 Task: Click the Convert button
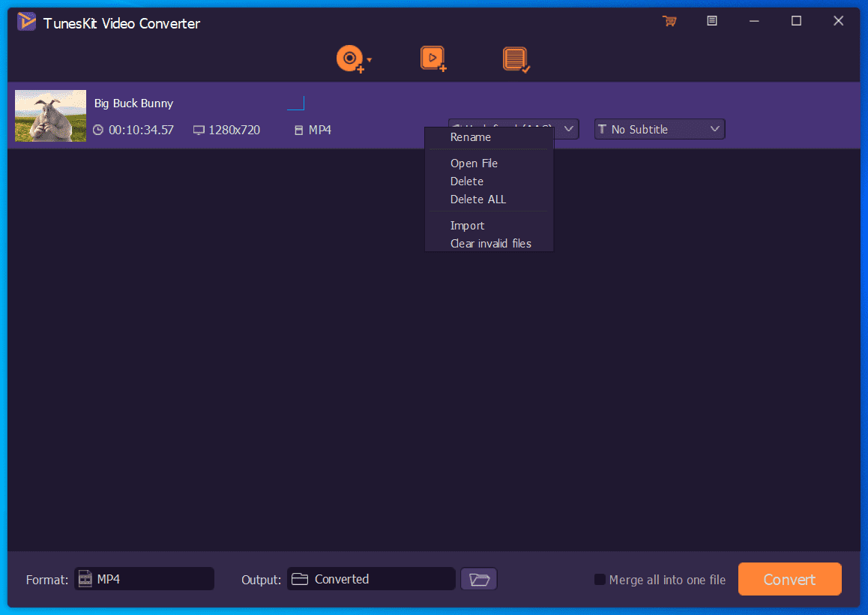point(789,580)
